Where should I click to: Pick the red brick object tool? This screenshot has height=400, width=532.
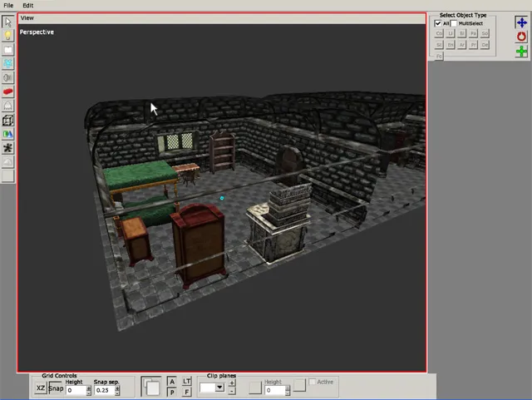pyautogui.click(x=7, y=91)
